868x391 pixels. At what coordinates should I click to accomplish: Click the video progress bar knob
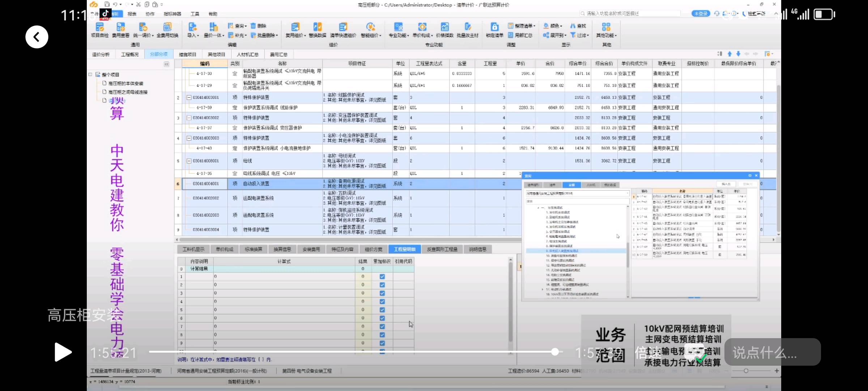(x=555, y=352)
